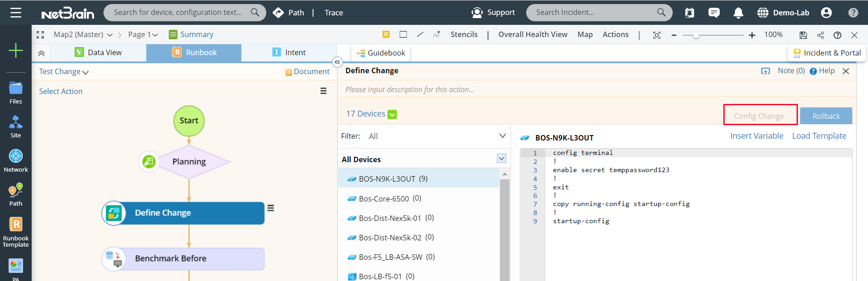Click the Search Incident input field
This screenshot has height=281, width=868.
pos(593,13)
